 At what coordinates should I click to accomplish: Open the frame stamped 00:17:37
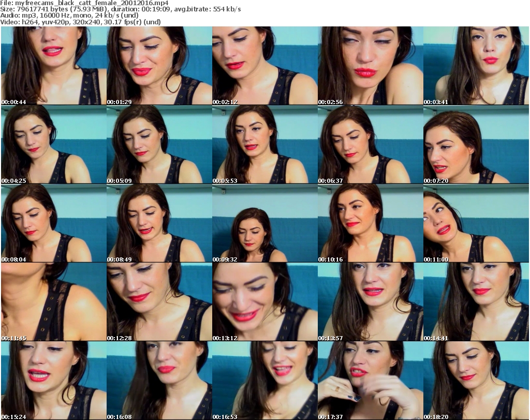[371, 381]
